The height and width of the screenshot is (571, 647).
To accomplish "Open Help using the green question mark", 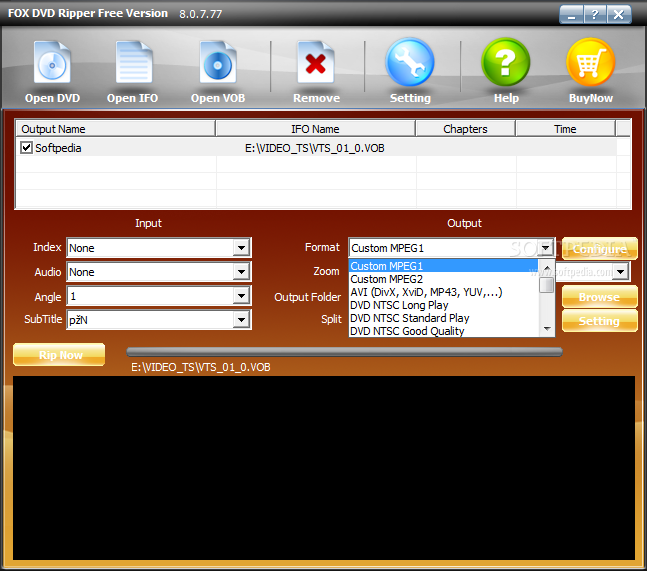I will (x=505, y=62).
